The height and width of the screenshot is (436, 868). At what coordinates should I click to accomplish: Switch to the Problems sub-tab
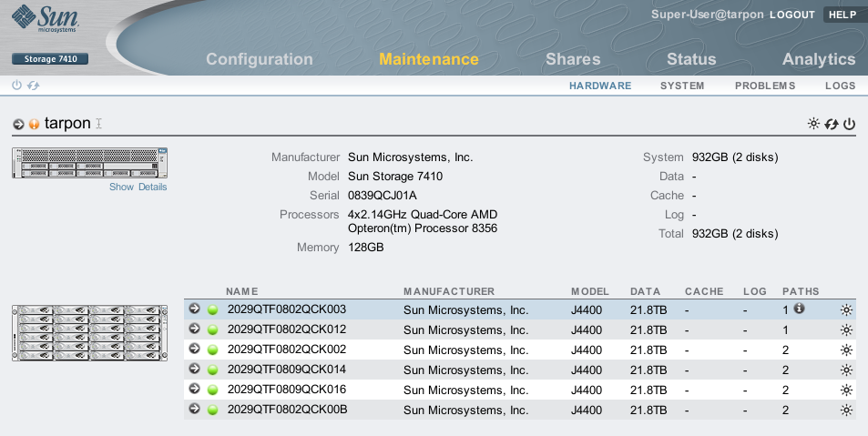pos(764,86)
